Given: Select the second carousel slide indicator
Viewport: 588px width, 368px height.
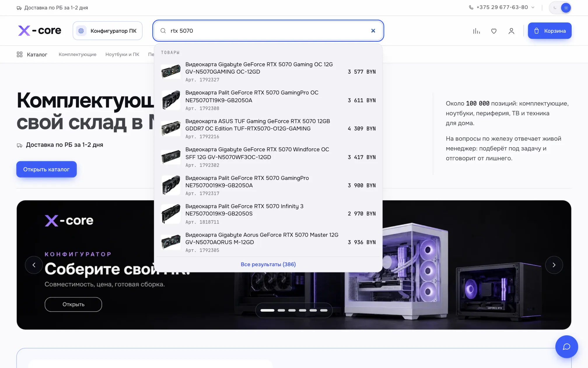Looking at the screenshot, I should tap(281, 310).
